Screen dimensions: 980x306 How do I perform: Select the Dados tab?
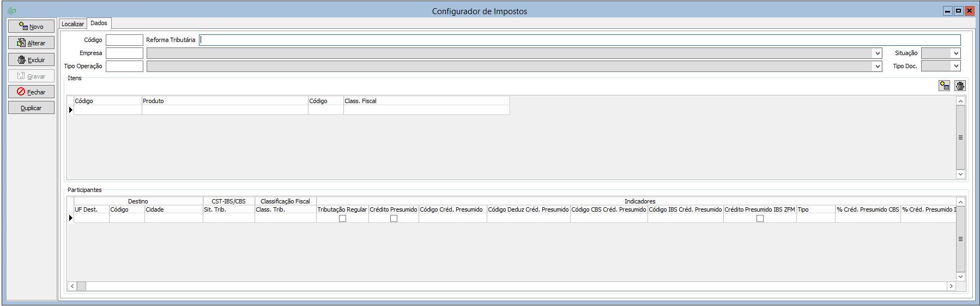point(99,23)
